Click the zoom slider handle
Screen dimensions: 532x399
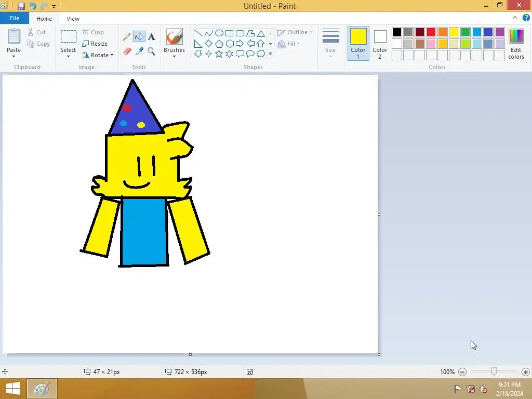pos(494,371)
